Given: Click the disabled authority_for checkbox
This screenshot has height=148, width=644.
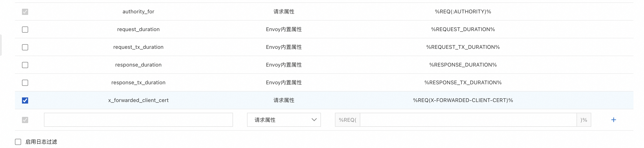Looking at the screenshot, I should 25,12.
